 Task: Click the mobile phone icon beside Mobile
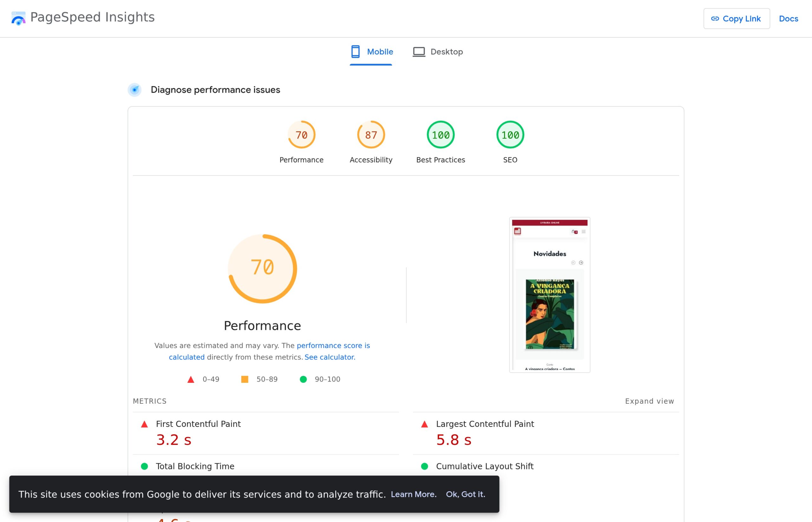[355, 51]
